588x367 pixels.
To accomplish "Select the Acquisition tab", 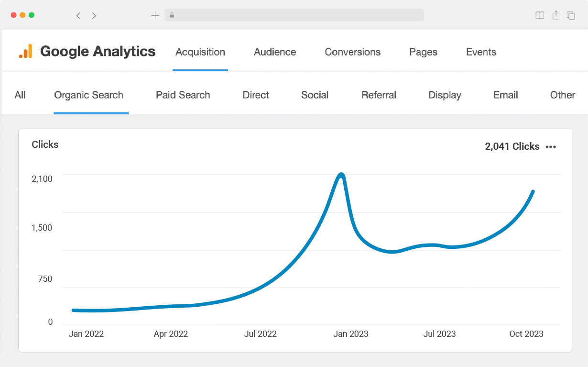I will [200, 52].
